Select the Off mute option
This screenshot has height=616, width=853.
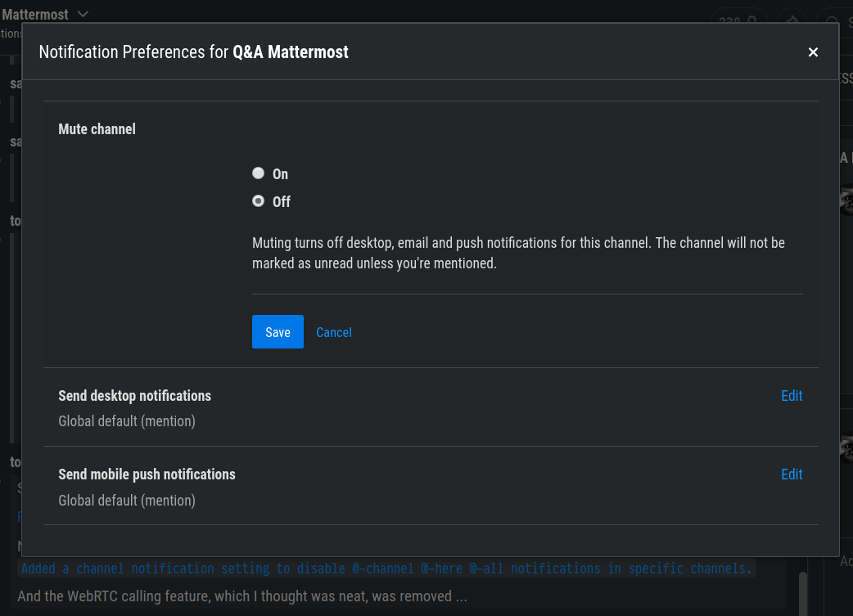259,201
